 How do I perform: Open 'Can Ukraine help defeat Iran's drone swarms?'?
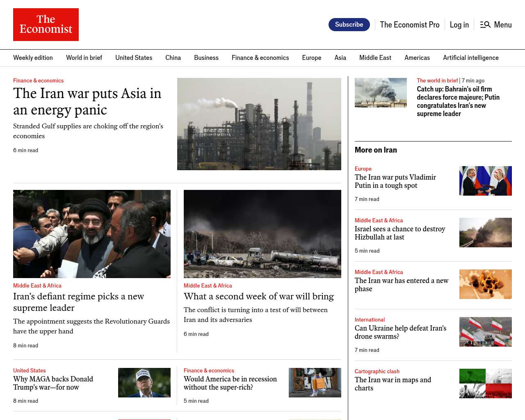pyautogui.click(x=400, y=332)
